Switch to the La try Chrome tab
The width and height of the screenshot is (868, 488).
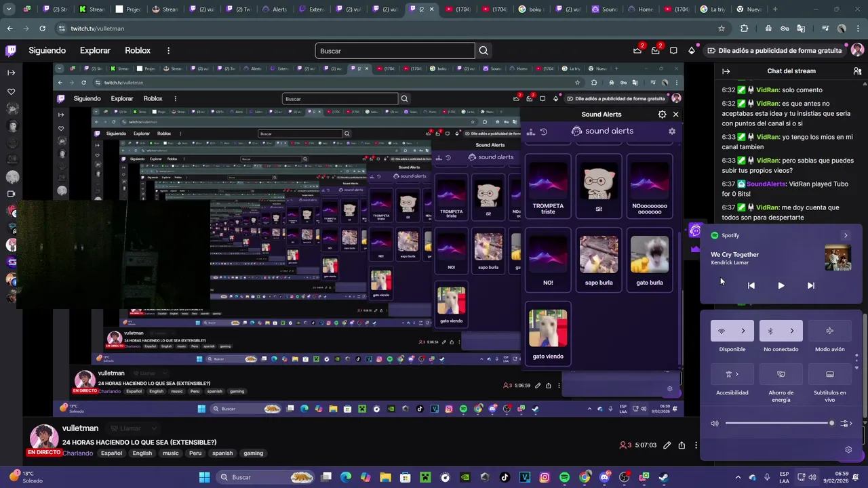tap(713, 9)
